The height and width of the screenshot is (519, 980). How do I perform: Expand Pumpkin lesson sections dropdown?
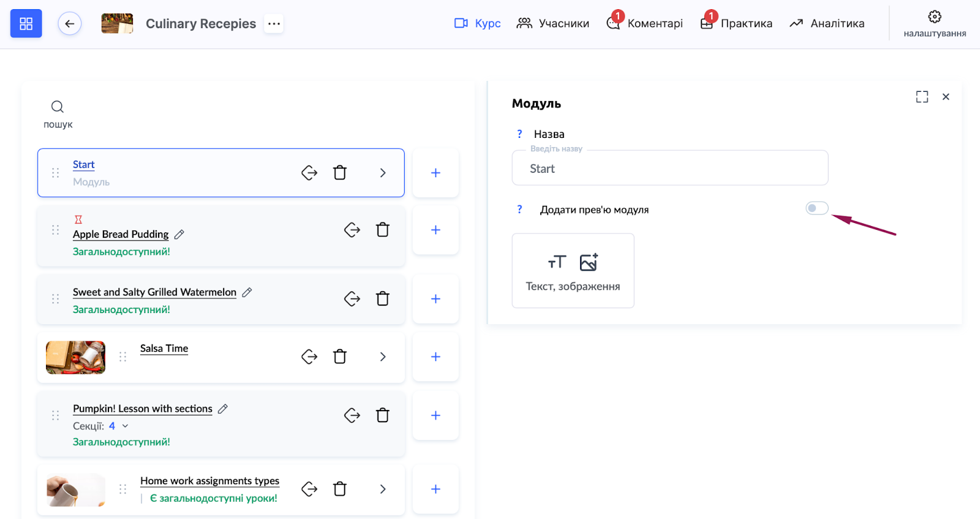[x=126, y=426]
